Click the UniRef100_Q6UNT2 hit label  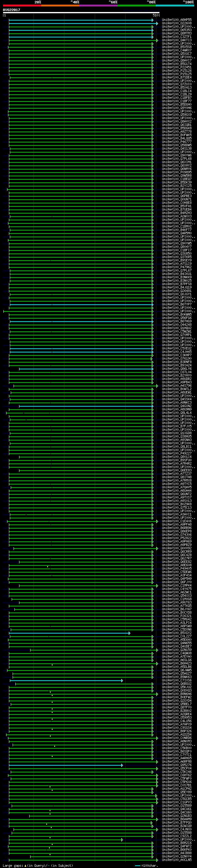(177, 494)
